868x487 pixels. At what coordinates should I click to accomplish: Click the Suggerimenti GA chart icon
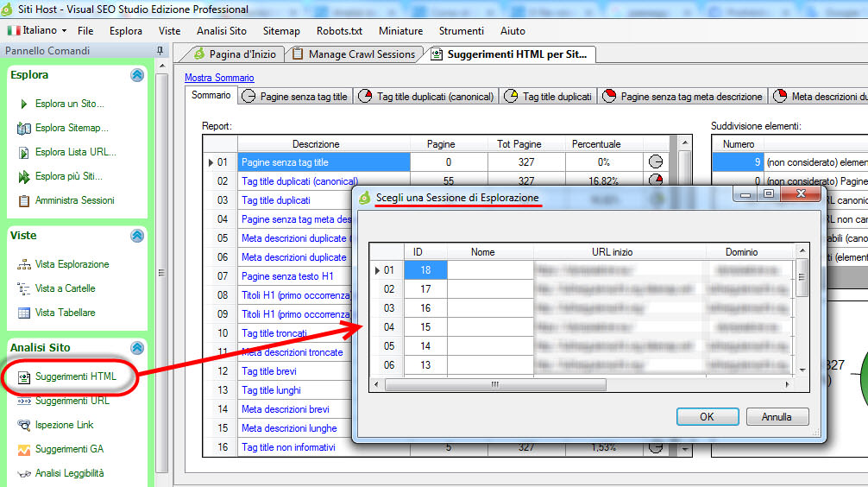click(x=24, y=449)
